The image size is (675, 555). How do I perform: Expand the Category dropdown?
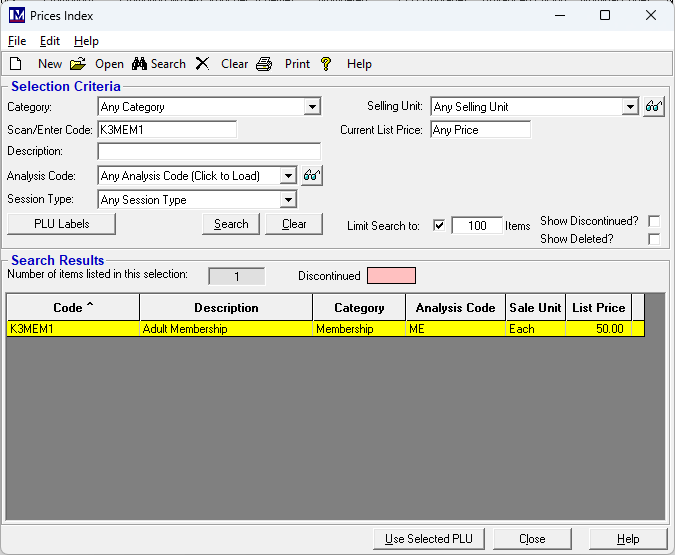click(312, 106)
